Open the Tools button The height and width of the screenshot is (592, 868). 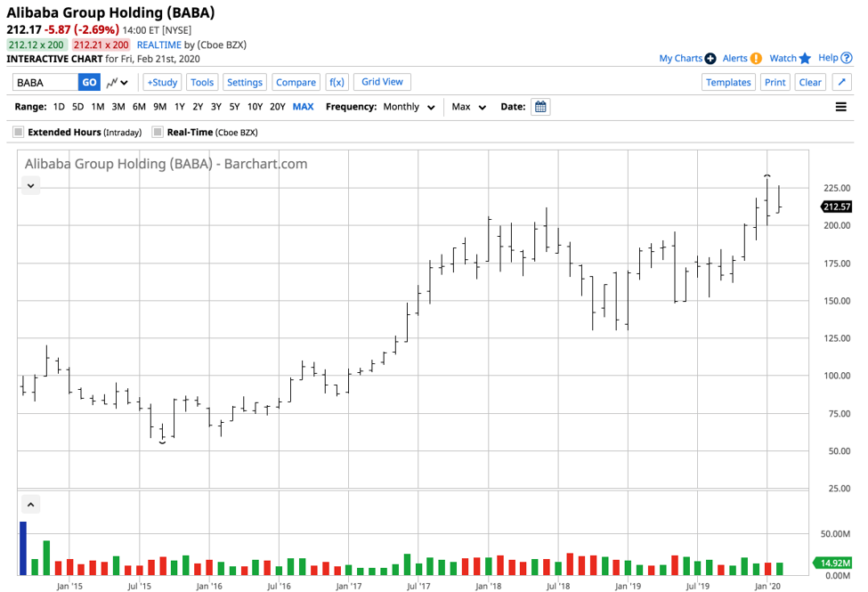pyautogui.click(x=202, y=82)
